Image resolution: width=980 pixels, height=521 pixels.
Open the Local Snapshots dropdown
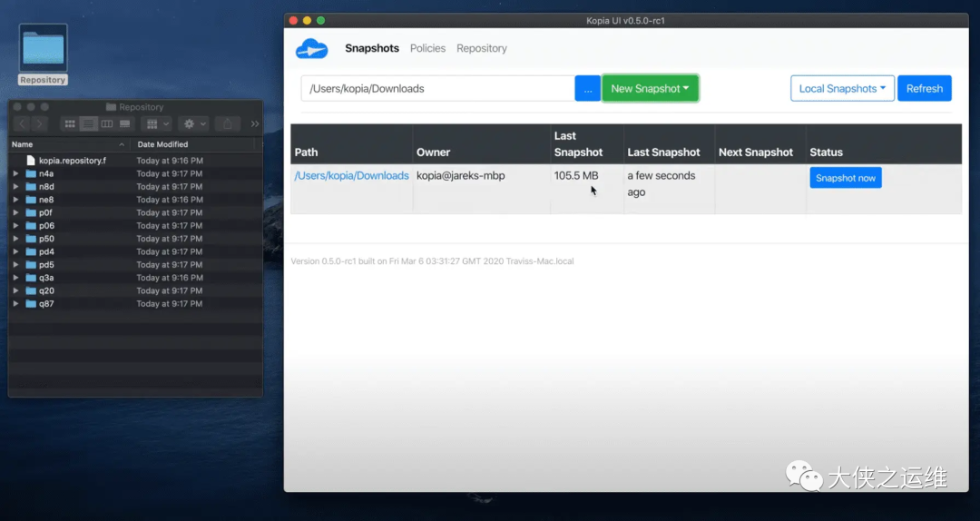[842, 89]
